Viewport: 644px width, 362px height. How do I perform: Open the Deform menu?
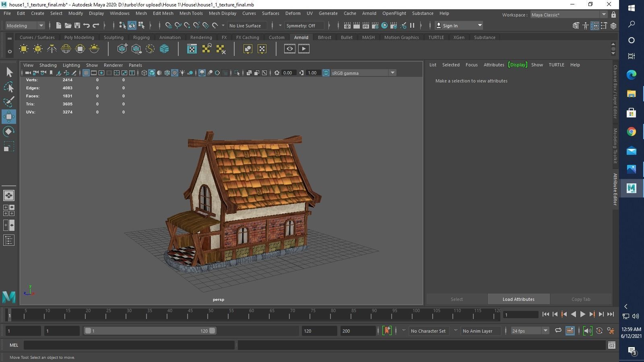pyautogui.click(x=293, y=13)
